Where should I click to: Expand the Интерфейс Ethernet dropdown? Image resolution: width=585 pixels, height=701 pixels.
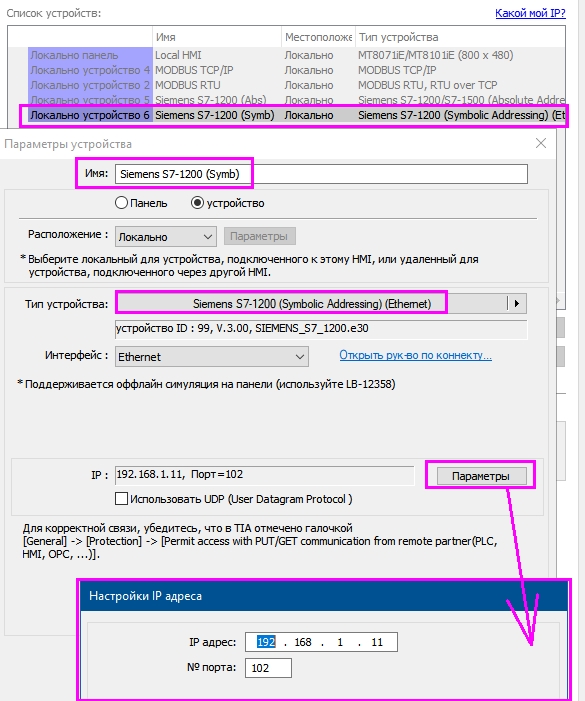(x=212, y=357)
